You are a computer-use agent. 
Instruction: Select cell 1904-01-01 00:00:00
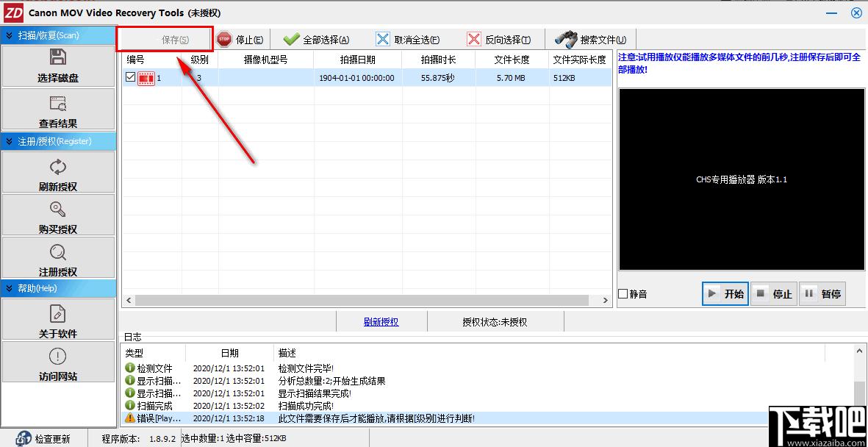tap(357, 78)
